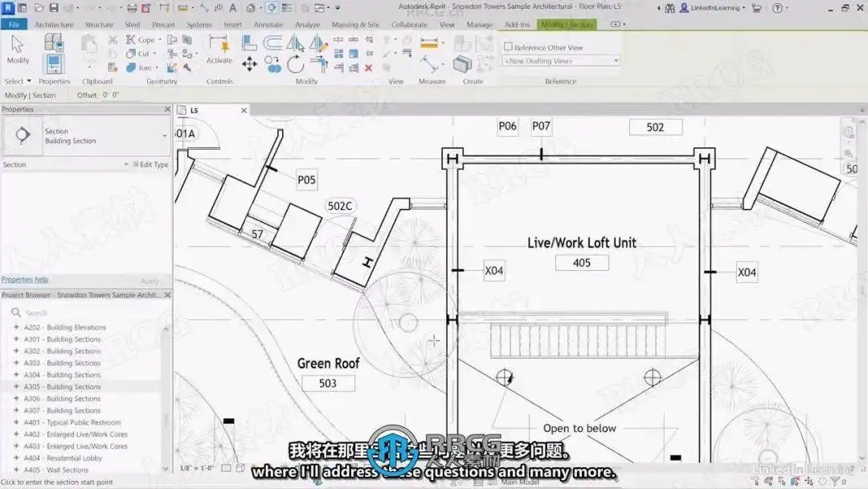Viewport: 868px width, 489px height.
Task: Click the 1/8" = 1'-0" view scale
Action: coord(197,468)
